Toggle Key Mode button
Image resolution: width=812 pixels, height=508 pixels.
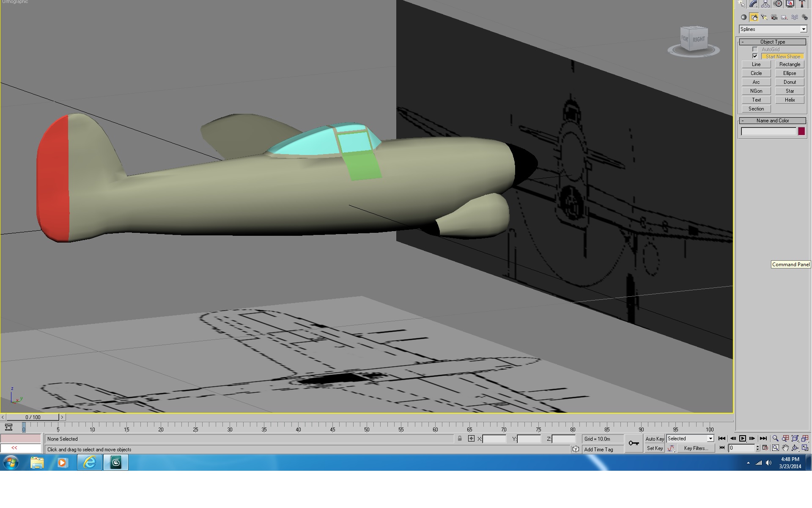click(722, 448)
